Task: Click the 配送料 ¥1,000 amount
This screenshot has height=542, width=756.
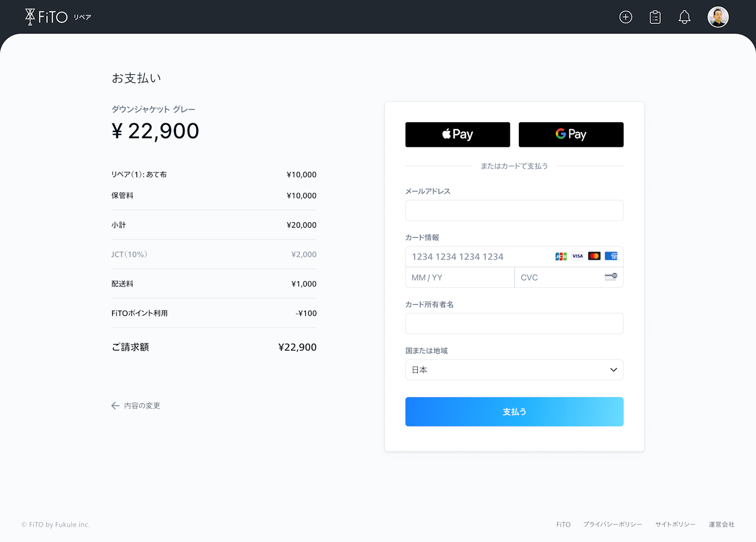Action: tap(304, 284)
